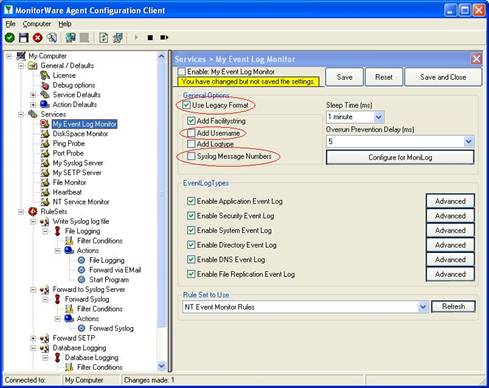The width and height of the screenshot is (489, 388).
Task: Click the green checkmark confirm toolbar icon
Action: coord(10,38)
